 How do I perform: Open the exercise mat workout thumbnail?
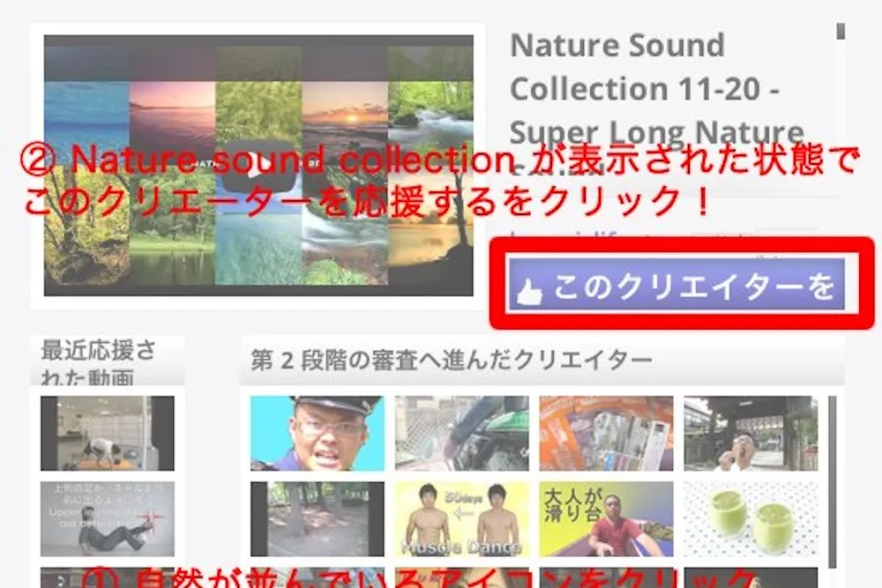[107, 433]
